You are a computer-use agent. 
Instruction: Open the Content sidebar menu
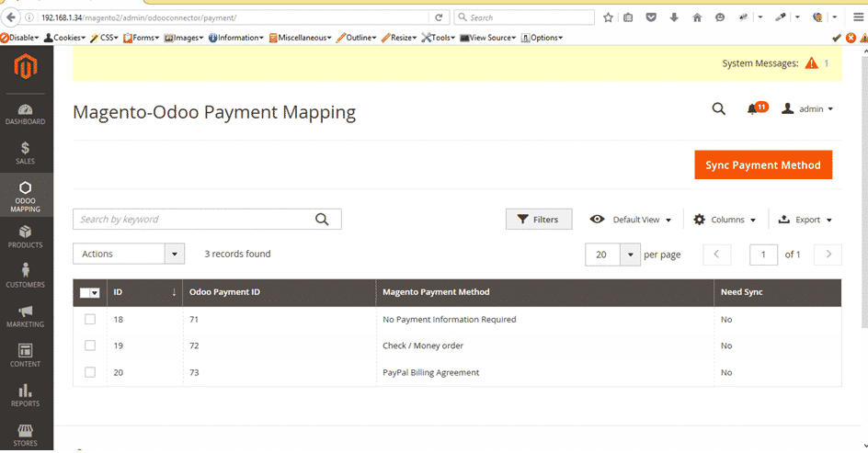[x=26, y=355]
